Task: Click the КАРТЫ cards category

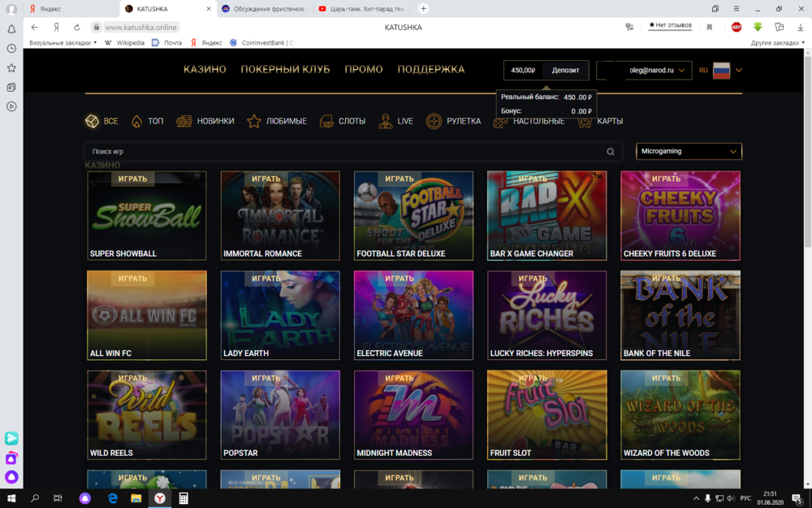Action: (x=601, y=121)
